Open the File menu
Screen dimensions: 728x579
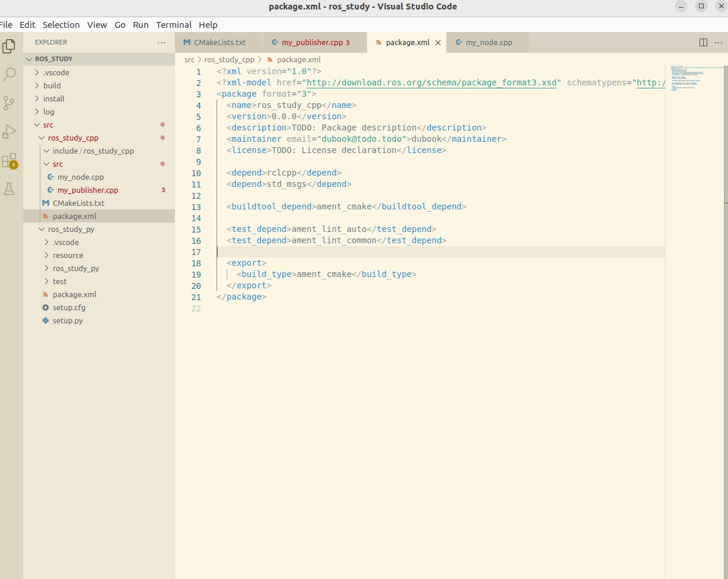[6, 25]
